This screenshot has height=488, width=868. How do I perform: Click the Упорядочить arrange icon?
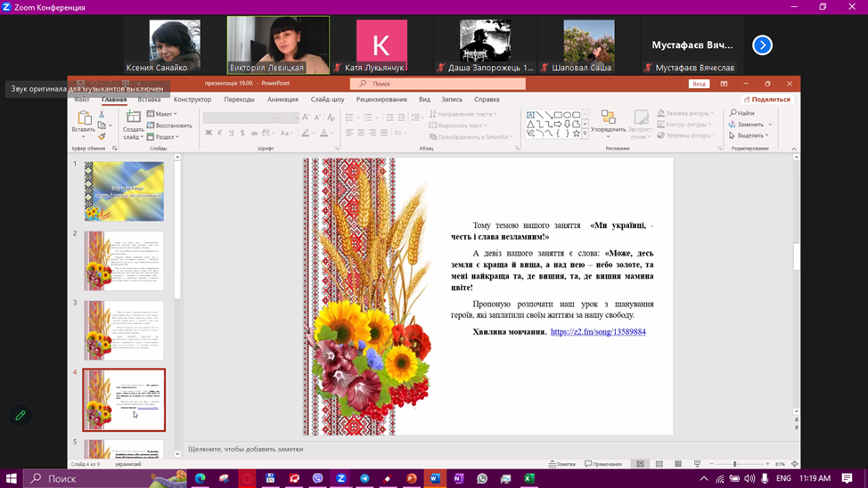pyautogui.click(x=609, y=118)
